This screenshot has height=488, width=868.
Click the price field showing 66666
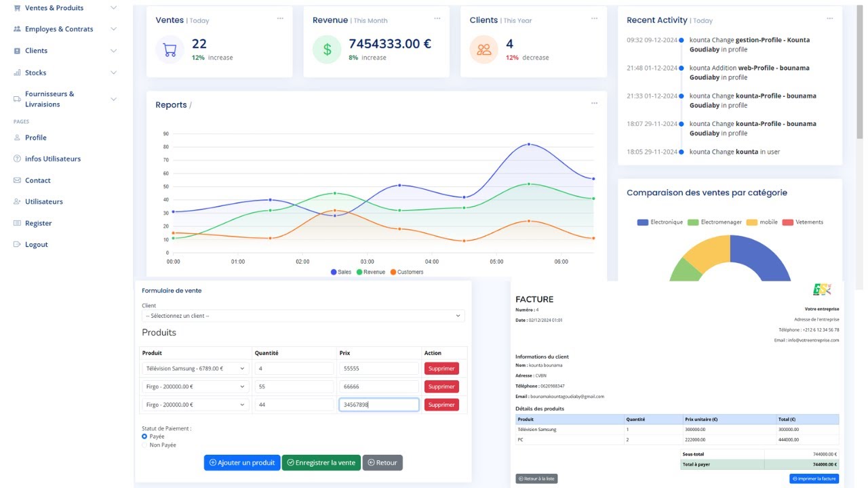pos(379,386)
